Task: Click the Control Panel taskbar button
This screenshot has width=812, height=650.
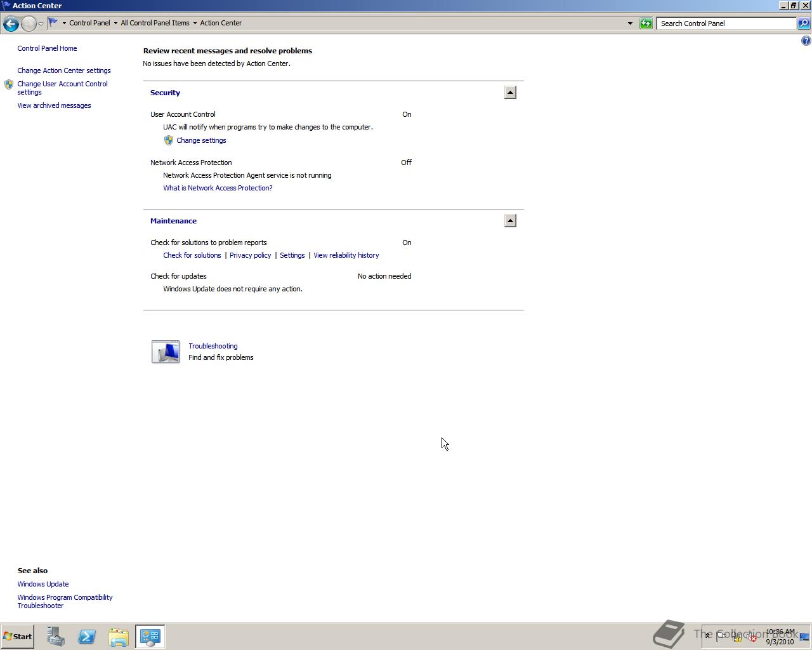Action: click(x=150, y=637)
